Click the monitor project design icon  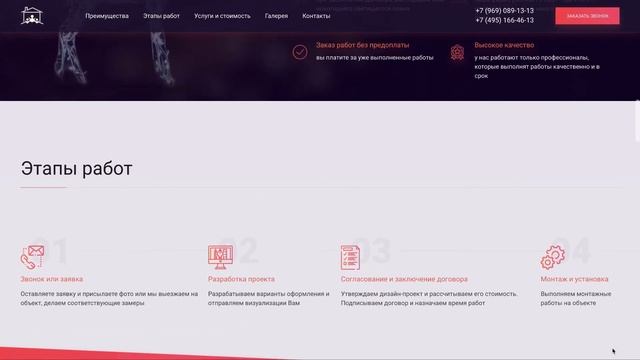pyautogui.click(x=220, y=257)
